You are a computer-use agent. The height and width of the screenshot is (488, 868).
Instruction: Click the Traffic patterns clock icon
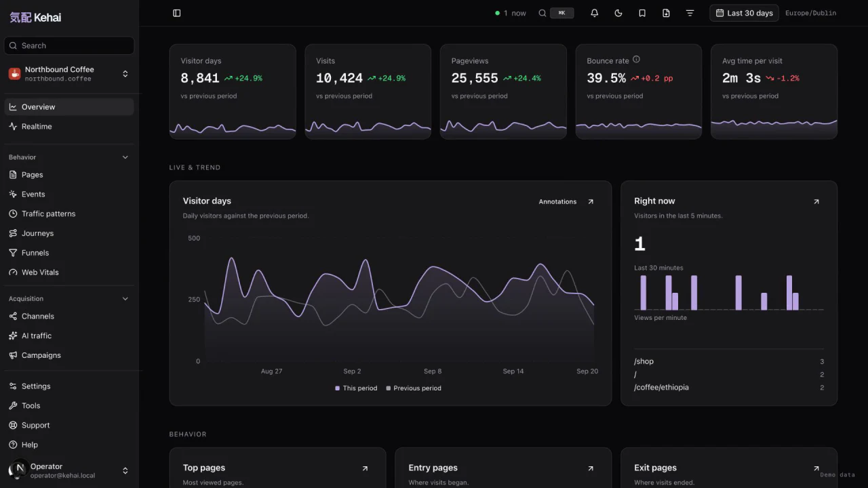point(13,214)
